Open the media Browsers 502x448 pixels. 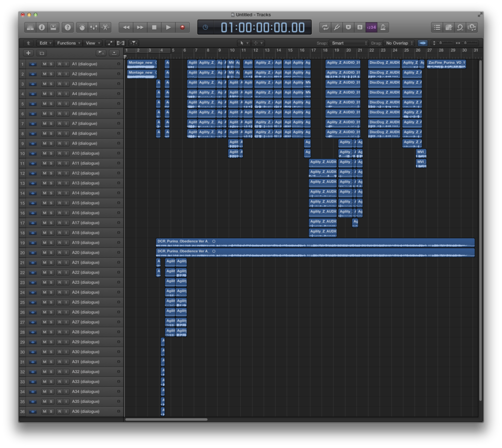pyautogui.click(x=472, y=27)
